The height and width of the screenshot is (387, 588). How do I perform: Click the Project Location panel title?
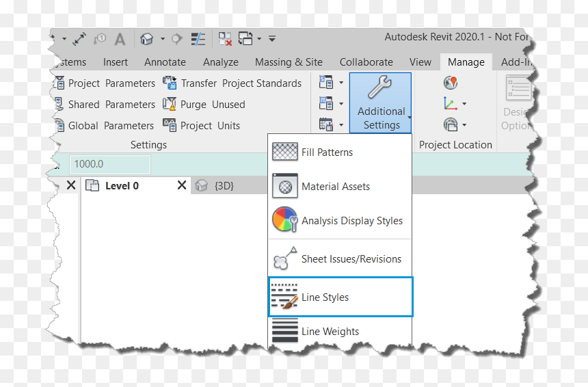pyautogui.click(x=455, y=145)
